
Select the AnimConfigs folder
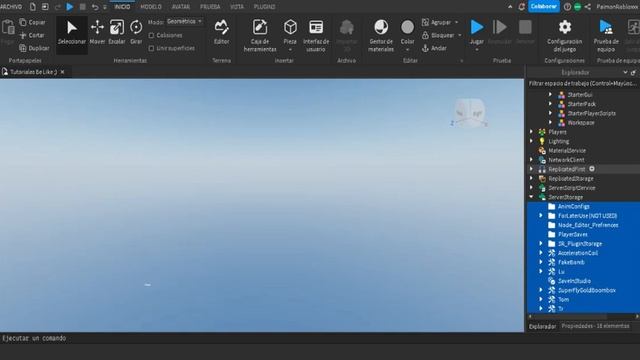pos(573,206)
